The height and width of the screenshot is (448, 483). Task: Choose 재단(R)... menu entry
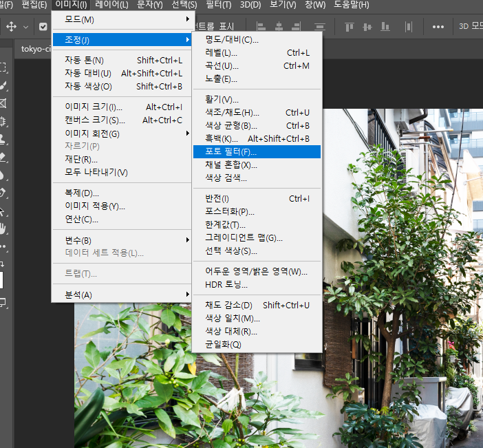pos(122,159)
